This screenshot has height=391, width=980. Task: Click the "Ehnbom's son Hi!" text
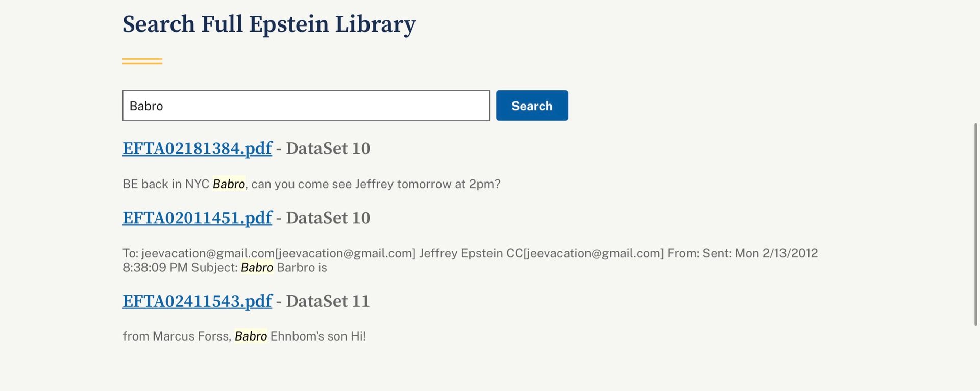point(317,336)
